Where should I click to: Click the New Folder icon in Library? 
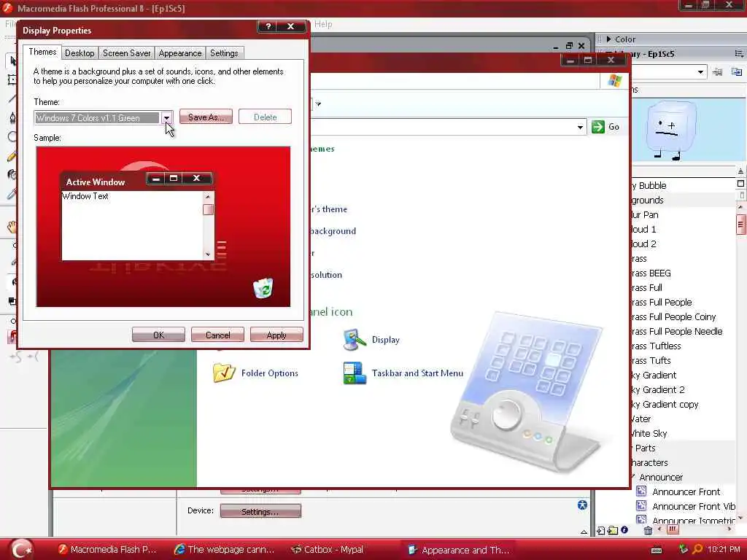coord(613,531)
